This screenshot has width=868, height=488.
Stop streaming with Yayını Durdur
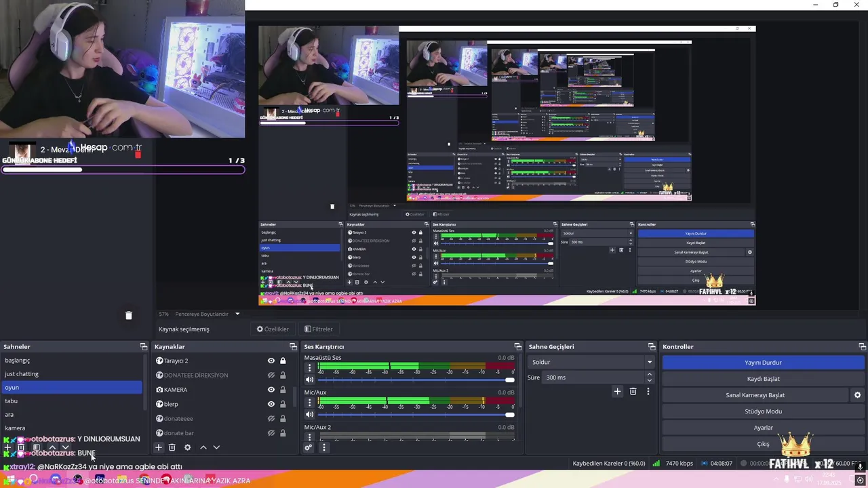763,363
